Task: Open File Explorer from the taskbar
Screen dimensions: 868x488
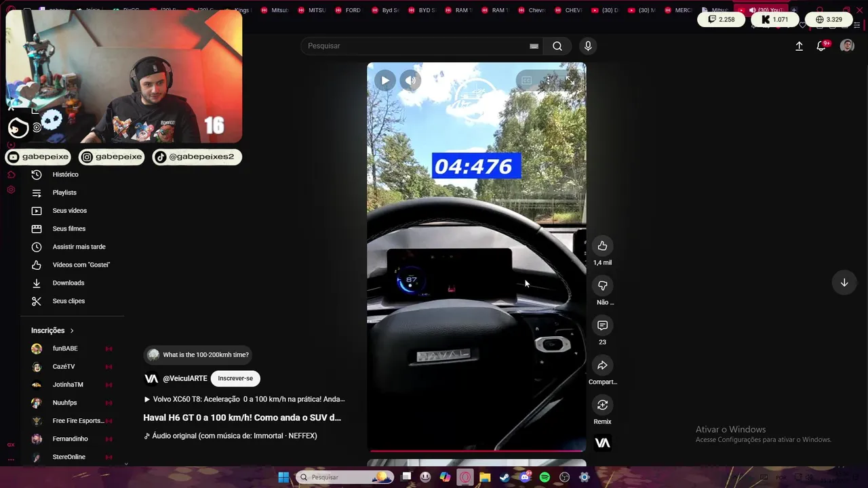Action: [x=485, y=477]
